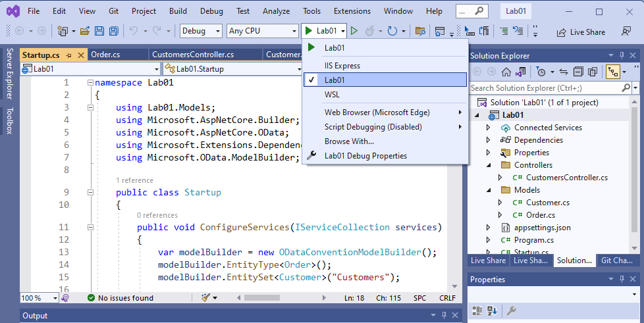Open the Extensions menu

[x=352, y=11]
